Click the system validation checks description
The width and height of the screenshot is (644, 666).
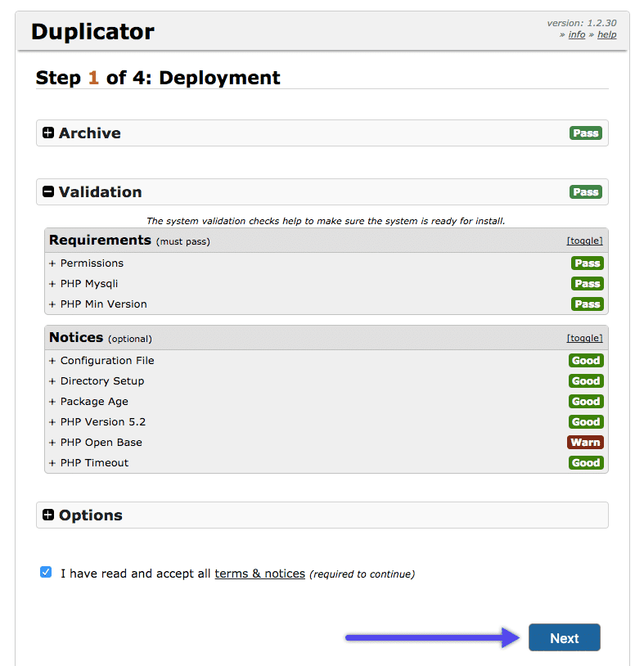coord(326,221)
